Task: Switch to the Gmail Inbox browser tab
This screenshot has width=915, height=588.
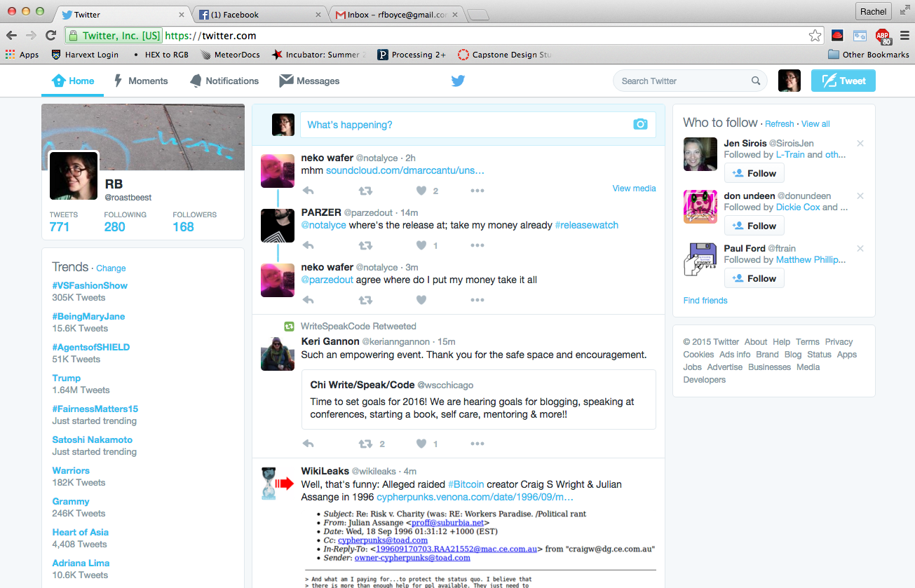Action: tap(395, 15)
